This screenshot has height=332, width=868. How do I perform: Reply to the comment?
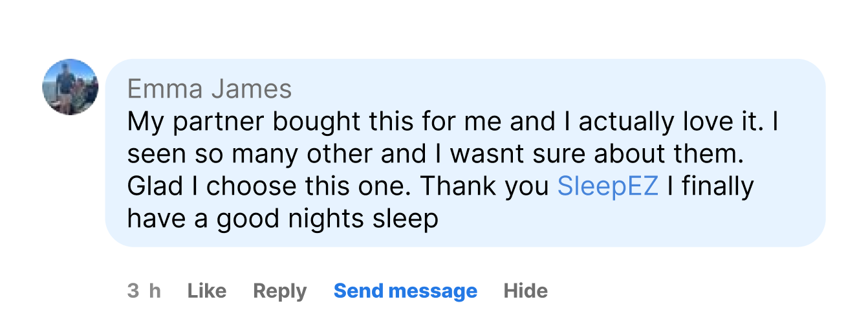pos(280,291)
